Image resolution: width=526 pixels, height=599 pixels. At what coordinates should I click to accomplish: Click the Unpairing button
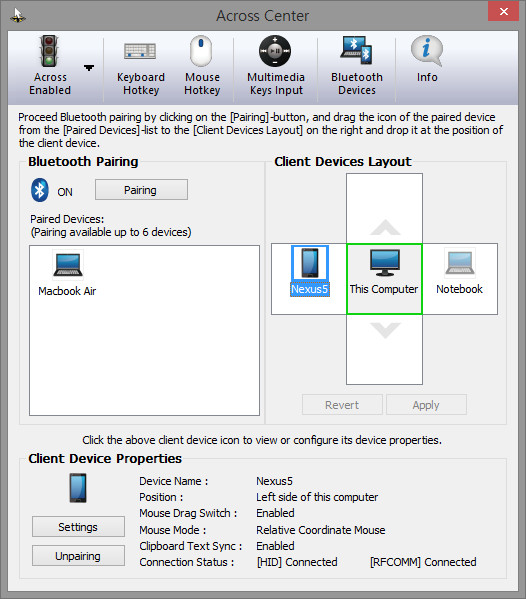[78, 556]
